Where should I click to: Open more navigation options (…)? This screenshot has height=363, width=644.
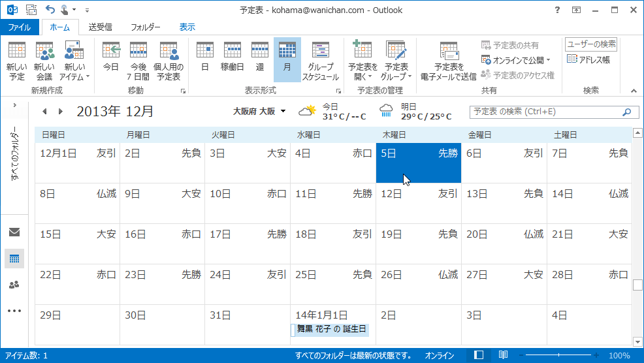pyautogui.click(x=14, y=311)
